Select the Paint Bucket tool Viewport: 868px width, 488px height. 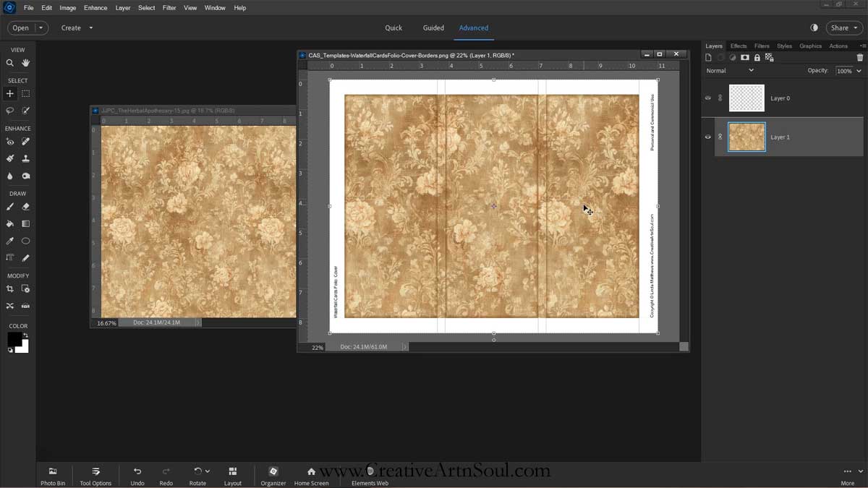10,223
